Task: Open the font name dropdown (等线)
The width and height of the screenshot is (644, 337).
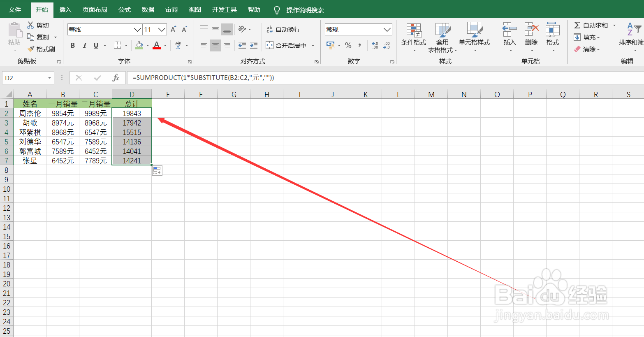Action: tap(138, 30)
